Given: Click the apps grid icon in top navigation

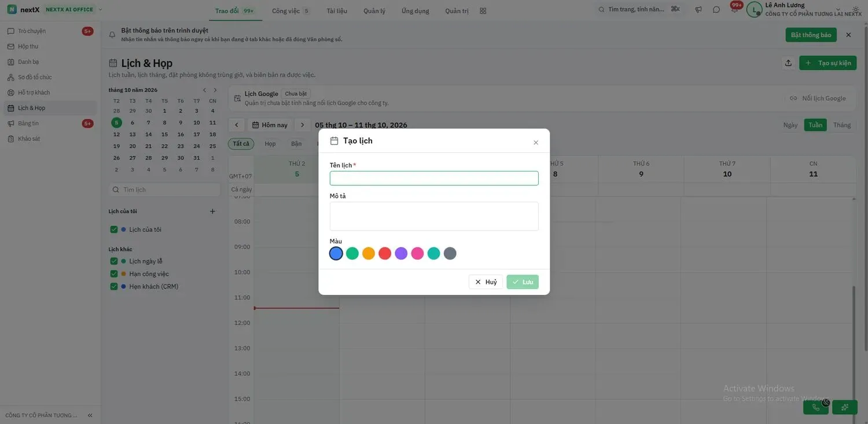Looking at the screenshot, I should tap(483, 10).
